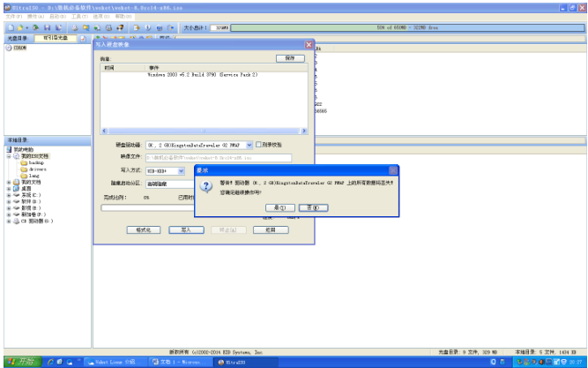Click the message list scroll-left arrow

[x=104, y=131]
